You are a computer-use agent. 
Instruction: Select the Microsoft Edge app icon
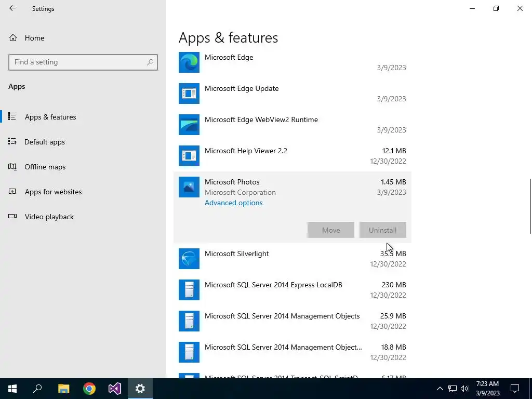click(189, 62)
